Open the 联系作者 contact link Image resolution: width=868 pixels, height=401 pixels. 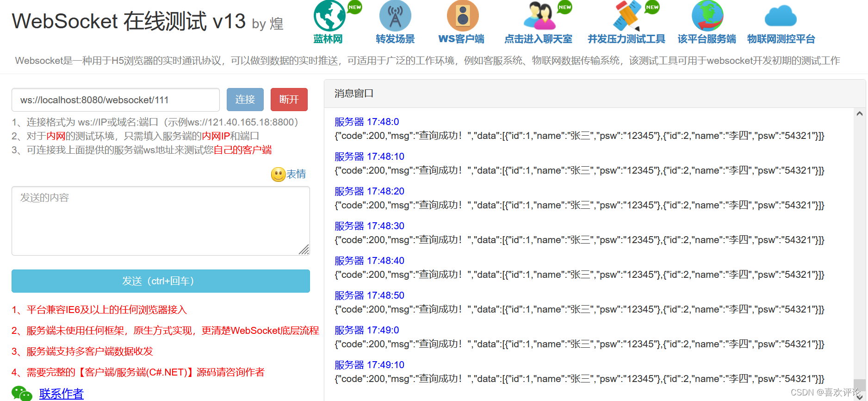pos(62,394)
